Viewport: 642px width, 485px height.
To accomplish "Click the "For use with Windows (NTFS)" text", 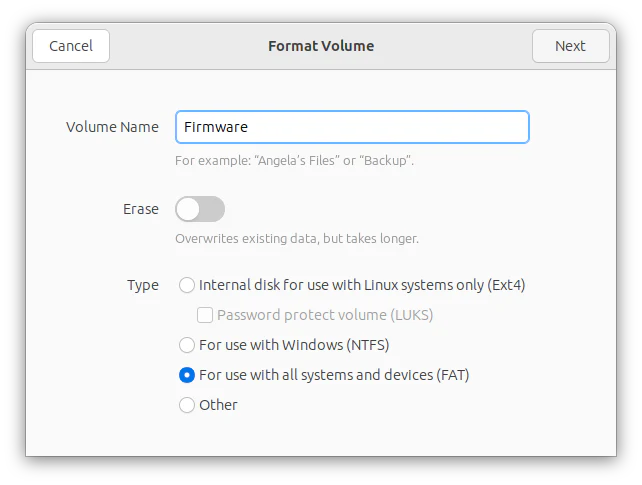I will pos(294,345).
